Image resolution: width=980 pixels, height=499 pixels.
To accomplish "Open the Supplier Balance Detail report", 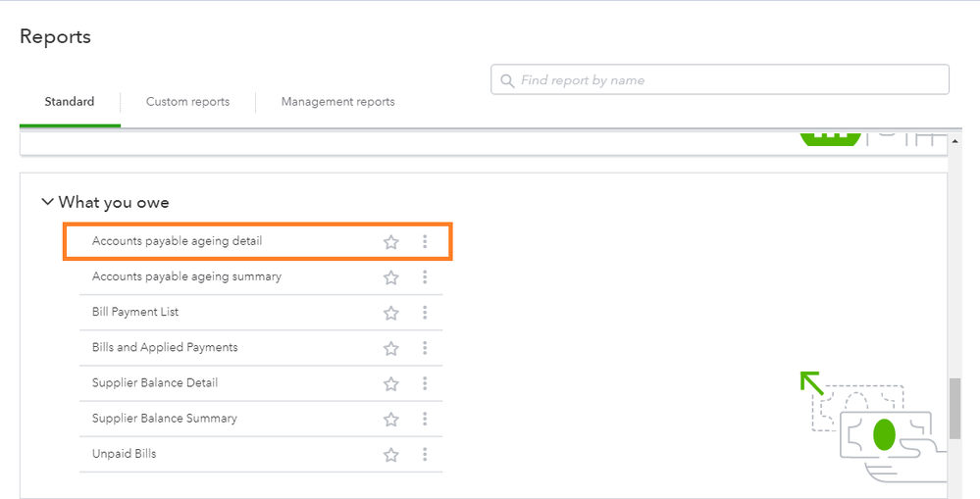I will pyautogui.click(x=155, y=383).
